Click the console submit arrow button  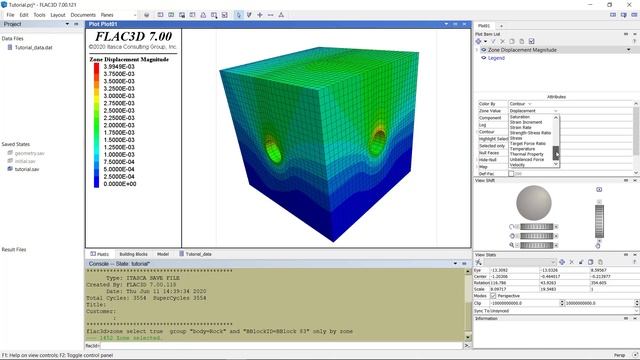467,346
